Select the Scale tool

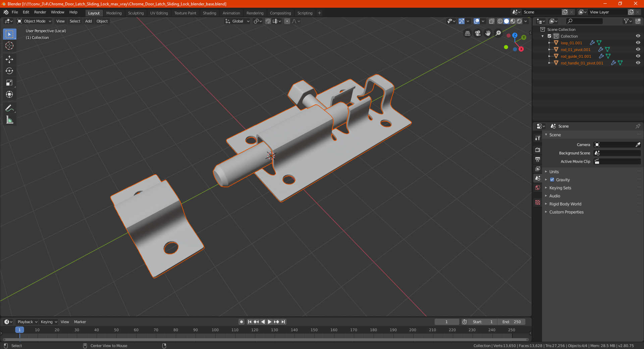pyautogui.click(x=9, y=83)
